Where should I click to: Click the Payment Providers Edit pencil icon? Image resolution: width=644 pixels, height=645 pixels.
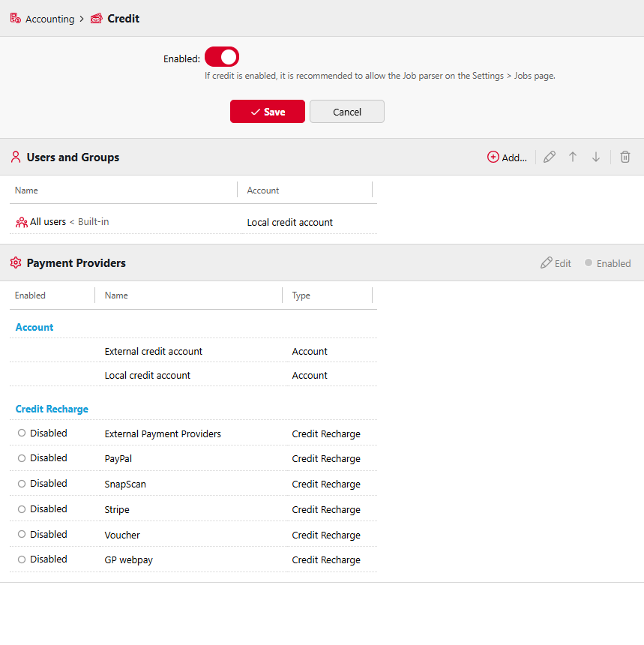pyautogui.click(x=546, y=262)
